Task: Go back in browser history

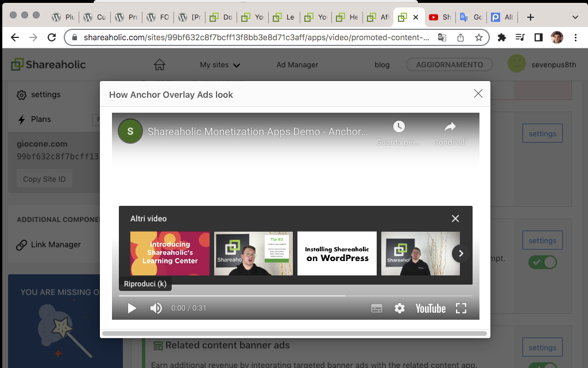Action: click(14, 37)
